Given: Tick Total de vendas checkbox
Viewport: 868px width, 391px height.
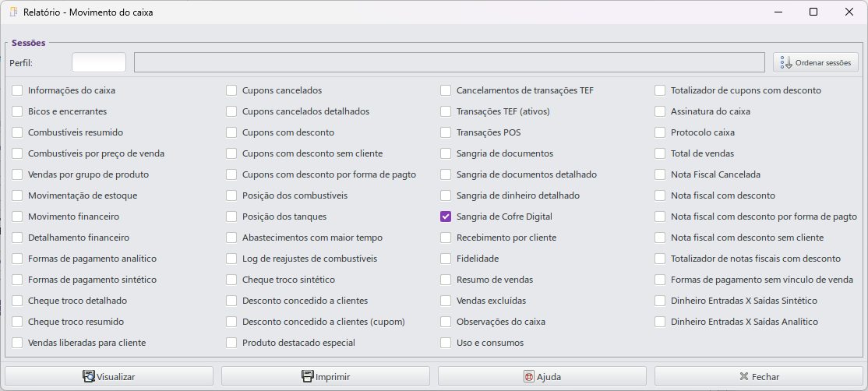Looking at the screenshot, I should (660, 153).
